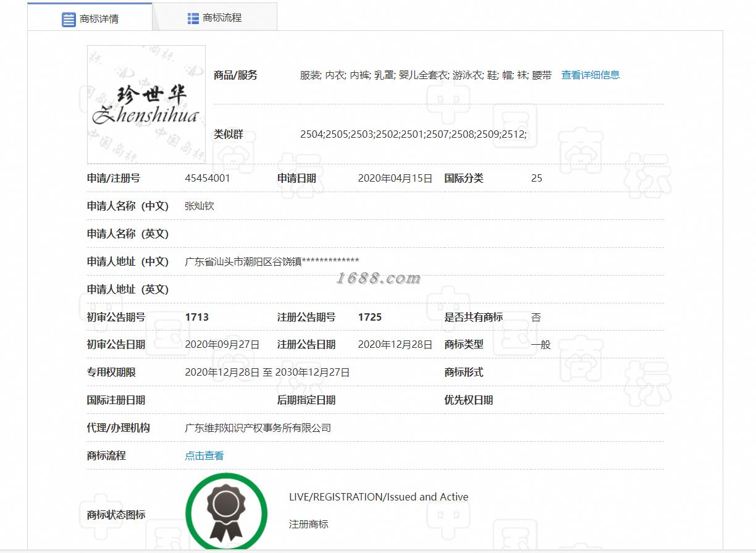This screenshot has height=553, width=756.
Task: Select agency name 广东维邦知识产权事务所有限公司
Action: (x=258, y=428)
